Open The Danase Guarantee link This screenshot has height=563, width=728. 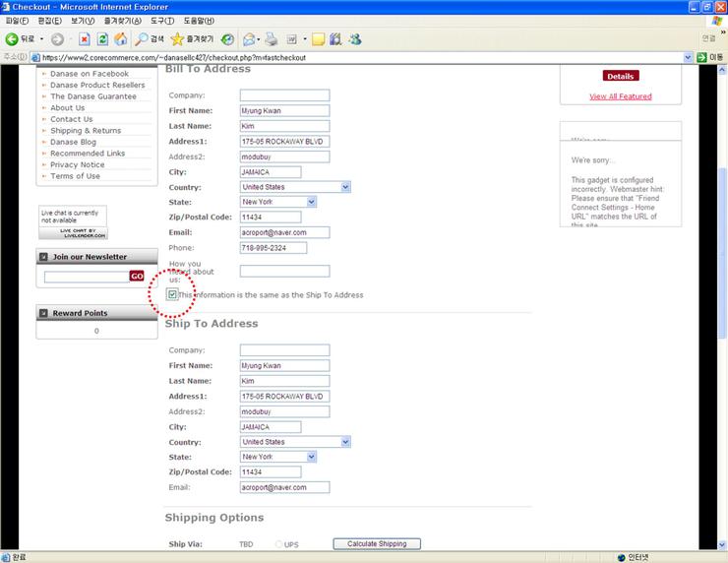(x=92, y=96)
